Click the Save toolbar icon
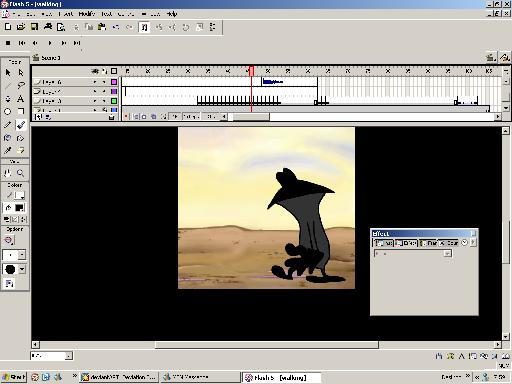Viewport: 512px width, 384px height. pyautogui.click(x=34, y=27)
